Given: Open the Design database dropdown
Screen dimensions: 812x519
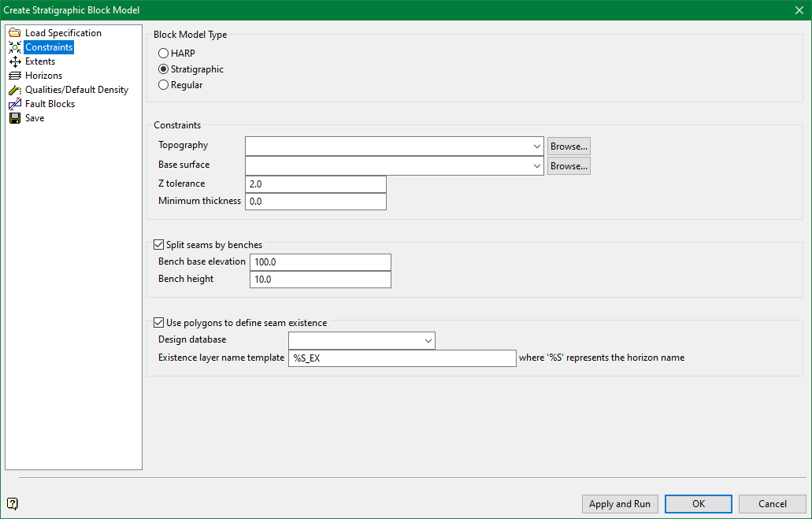Looking at the screenshot, I should (x=428, y=340).
